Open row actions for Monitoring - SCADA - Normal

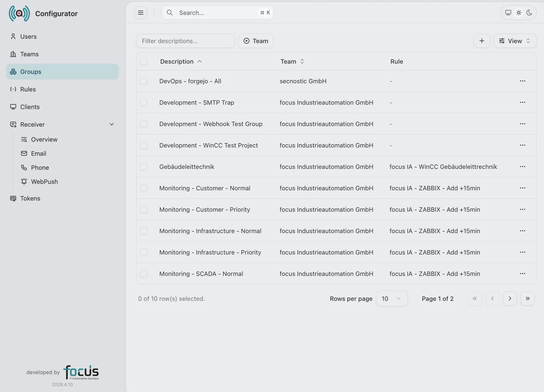coord(523,274)
